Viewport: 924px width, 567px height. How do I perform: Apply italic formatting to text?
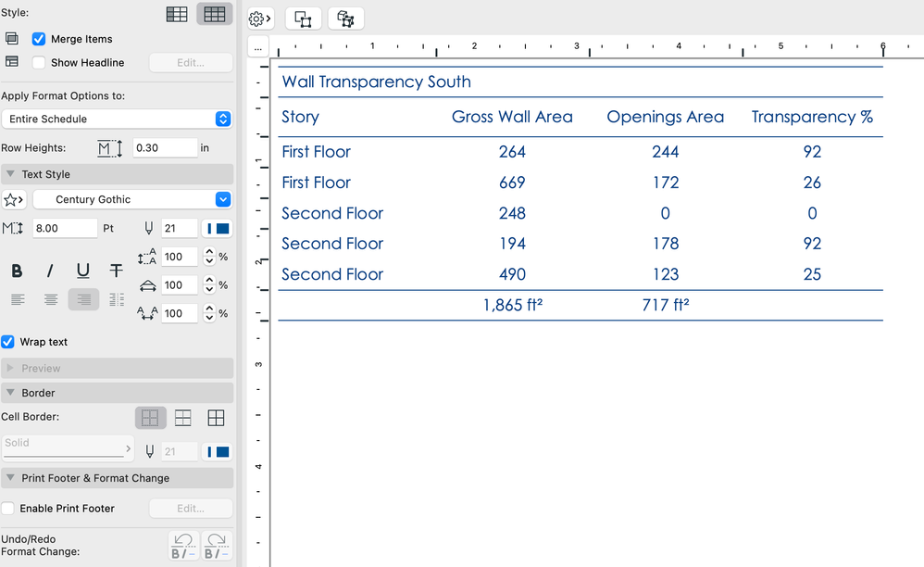pyautogui.click(x=50, y=270)
